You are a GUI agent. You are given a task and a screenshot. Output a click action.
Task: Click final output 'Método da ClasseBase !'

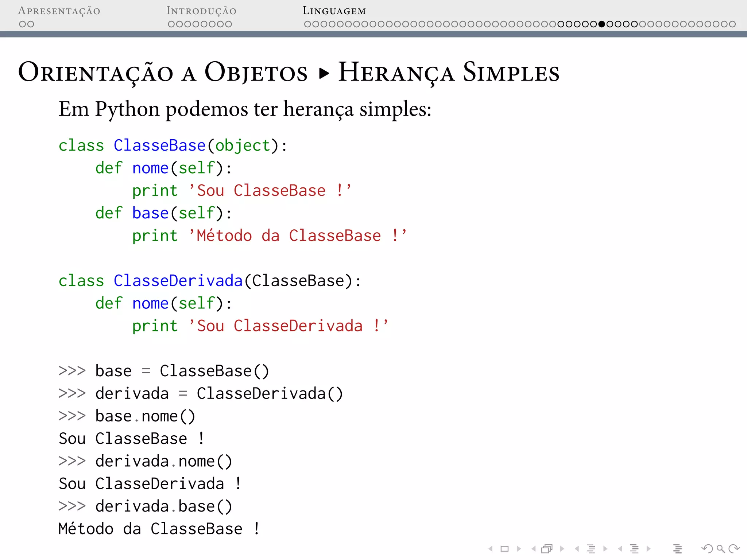click(159, 529)
